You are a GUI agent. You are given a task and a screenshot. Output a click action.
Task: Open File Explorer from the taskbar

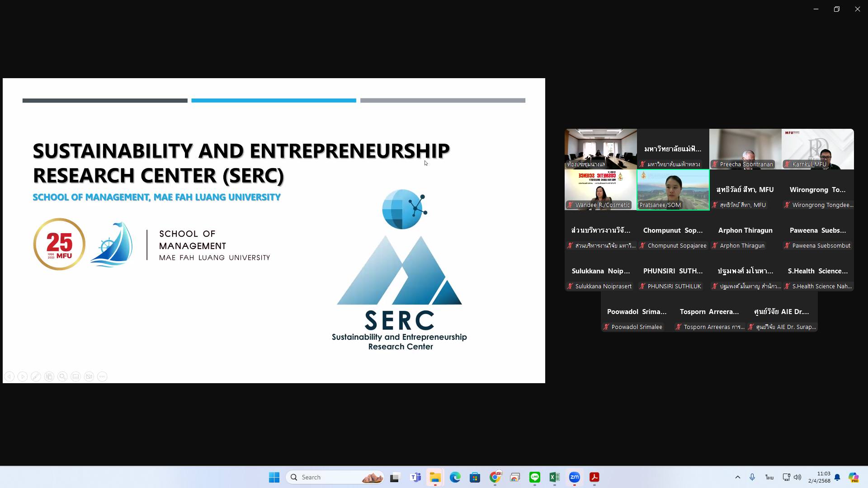[435, 477]
